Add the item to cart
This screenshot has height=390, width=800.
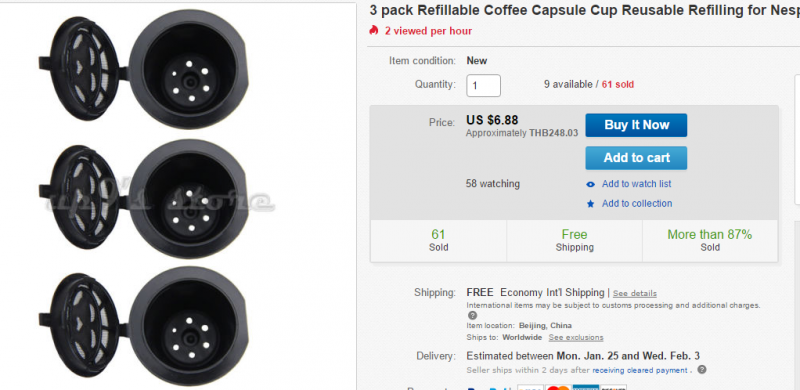point(636,158)
